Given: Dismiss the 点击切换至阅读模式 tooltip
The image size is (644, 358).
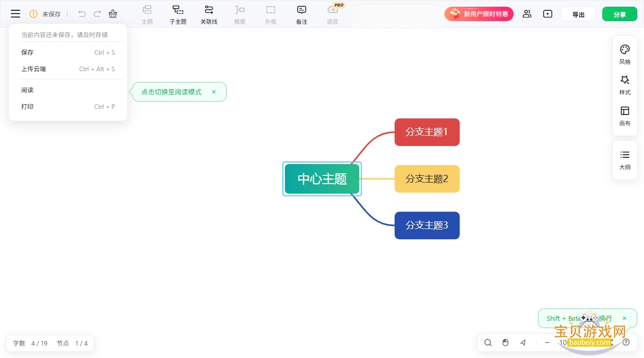Looking at the screenshot, I should point(214,92).
